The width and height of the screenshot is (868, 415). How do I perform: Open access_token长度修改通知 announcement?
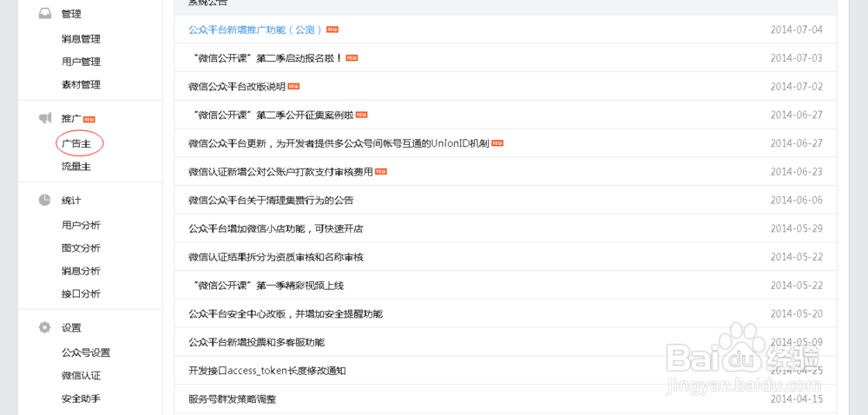pos(267,371)
